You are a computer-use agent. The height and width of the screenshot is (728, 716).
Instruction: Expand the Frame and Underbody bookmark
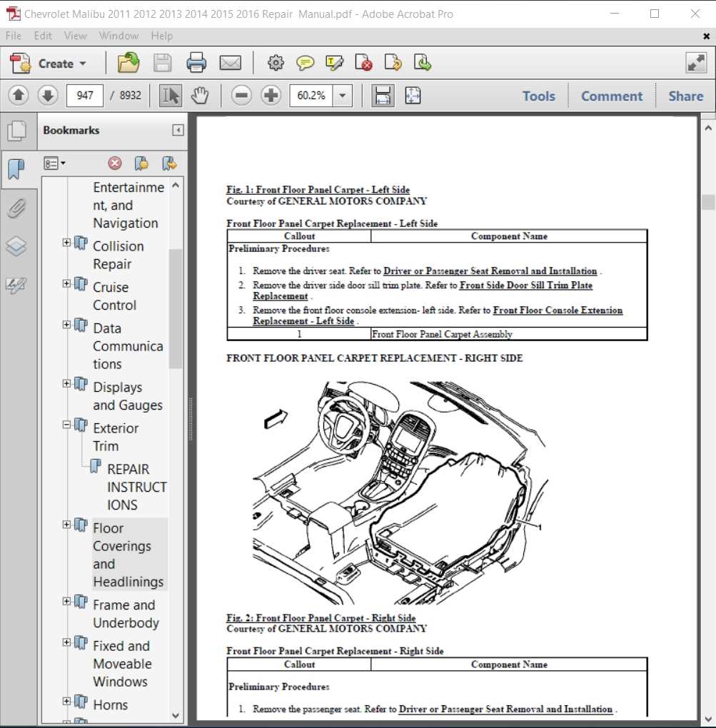point(67,601)
